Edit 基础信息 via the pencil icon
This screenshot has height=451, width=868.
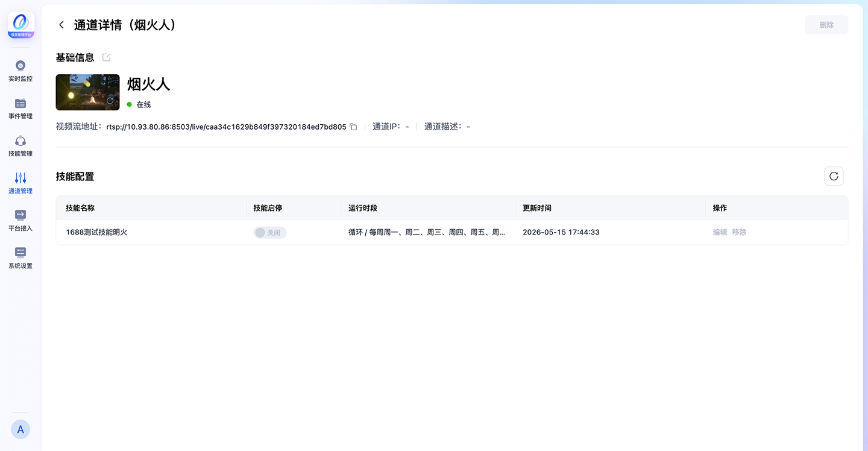pos(107,57)
